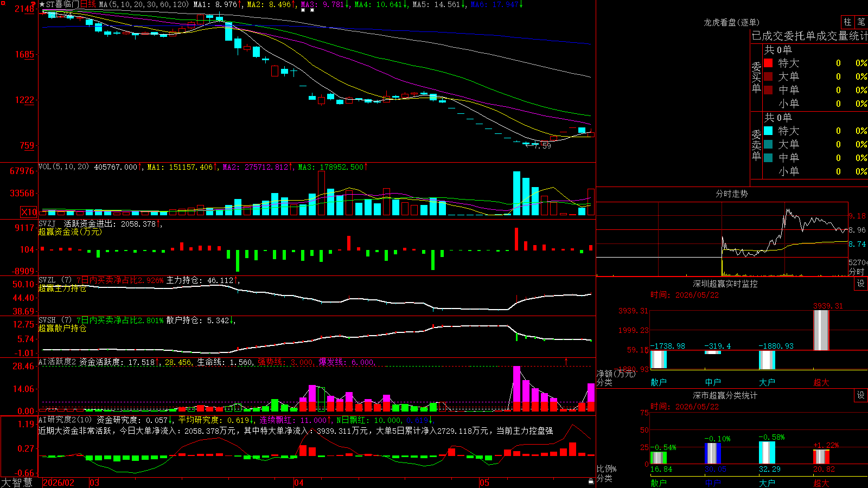This screenshot has width=868, height=488.
Task: Click the red question mark help icon
Action: point(33,4)
